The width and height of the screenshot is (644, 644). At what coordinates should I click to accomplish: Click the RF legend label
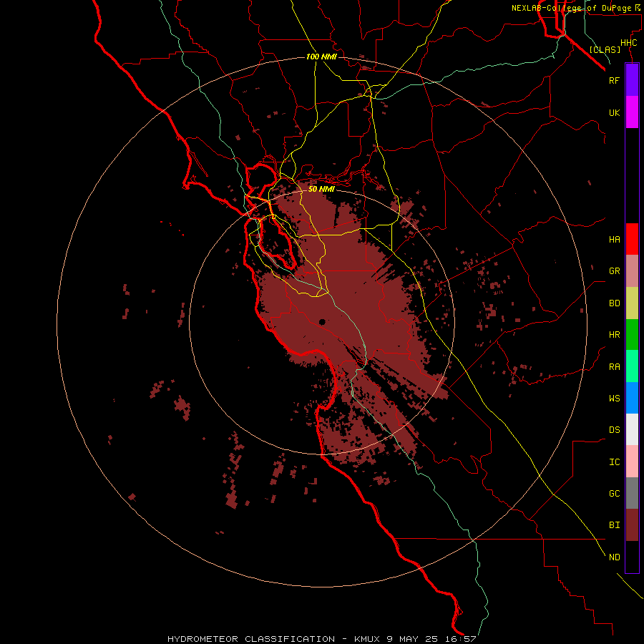pos(614,80)
